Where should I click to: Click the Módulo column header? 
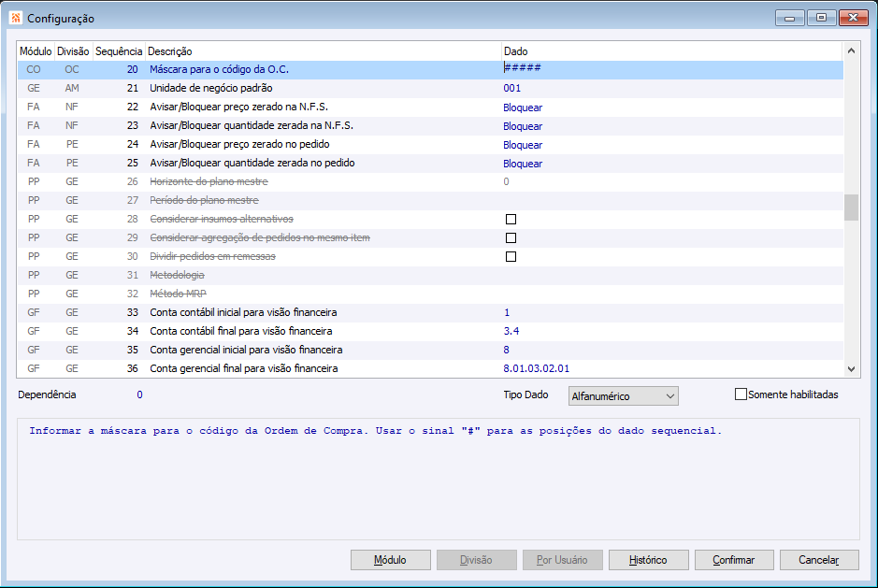click(x=36, y=51)
